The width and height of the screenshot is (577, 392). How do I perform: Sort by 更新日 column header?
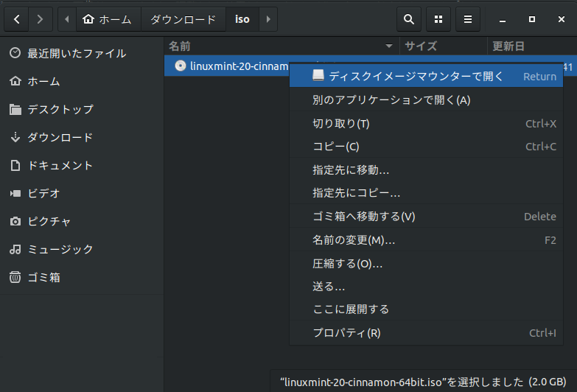[532, 46]
